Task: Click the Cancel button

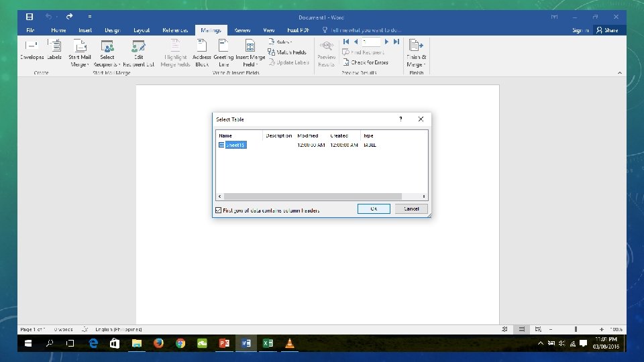Action: (411, 208)
